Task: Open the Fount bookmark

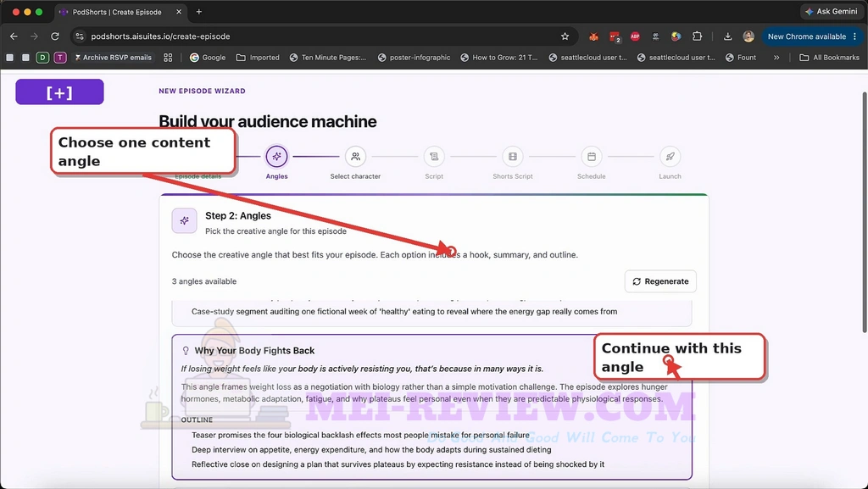Action: click(x=741, y=58)
